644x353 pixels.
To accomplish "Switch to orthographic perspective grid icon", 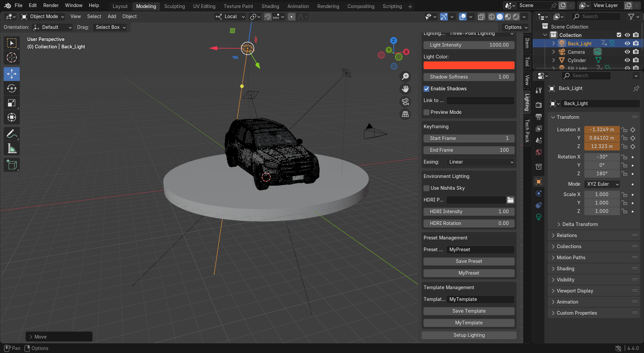I will pyautogui.click(x=406, y=114).
